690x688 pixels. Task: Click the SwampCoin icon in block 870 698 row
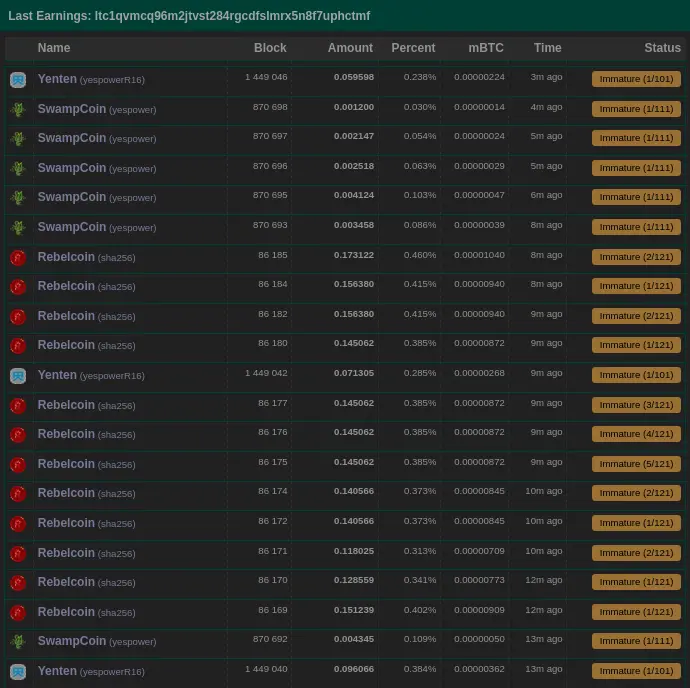click(x=18, y=110)
